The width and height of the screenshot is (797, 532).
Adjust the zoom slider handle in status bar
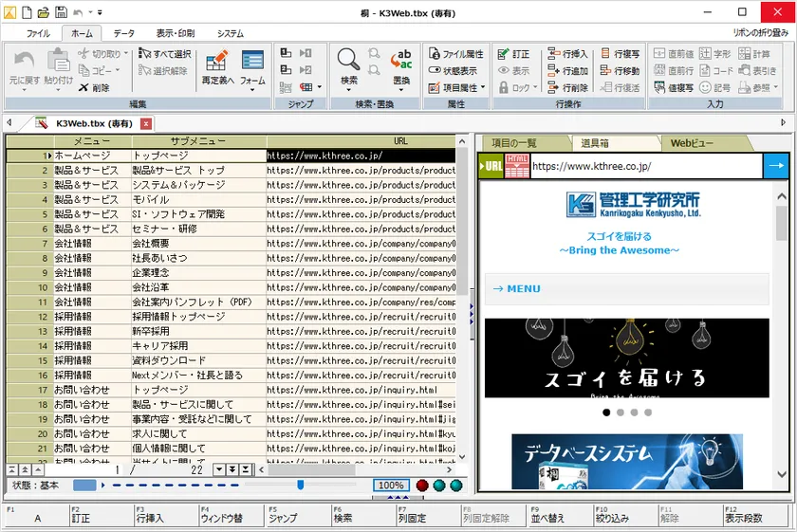(x=301, y=486)
